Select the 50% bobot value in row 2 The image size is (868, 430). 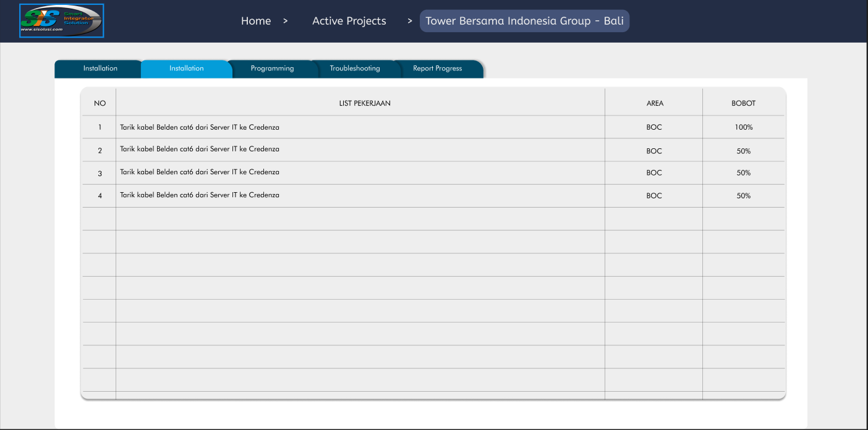point(743,151)
